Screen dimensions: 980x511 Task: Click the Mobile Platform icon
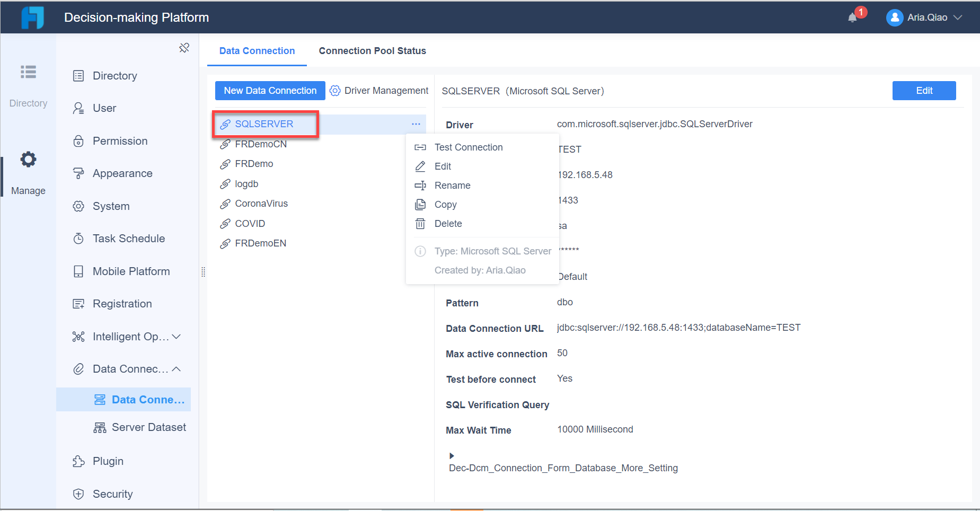[x=78, y=271]
